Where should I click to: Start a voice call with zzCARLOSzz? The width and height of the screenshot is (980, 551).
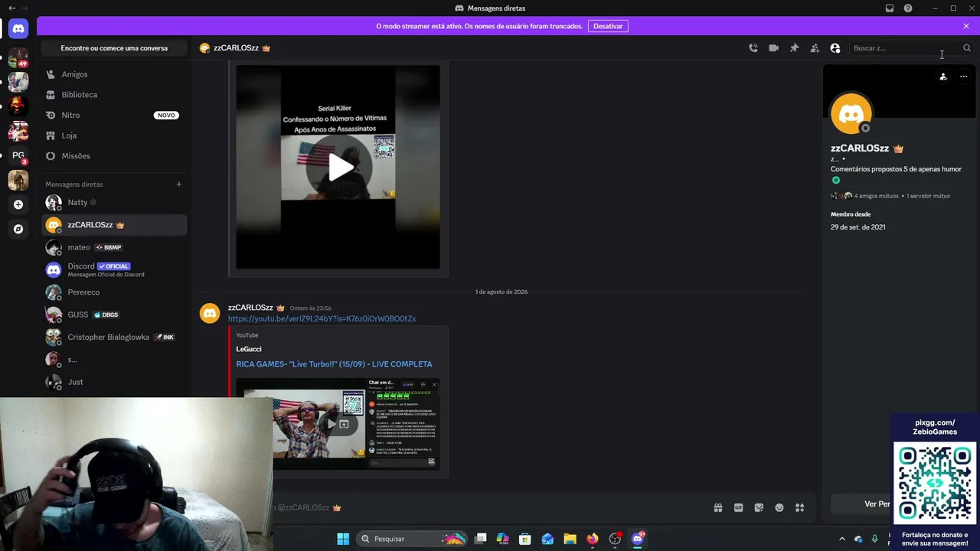coord(753,48)
